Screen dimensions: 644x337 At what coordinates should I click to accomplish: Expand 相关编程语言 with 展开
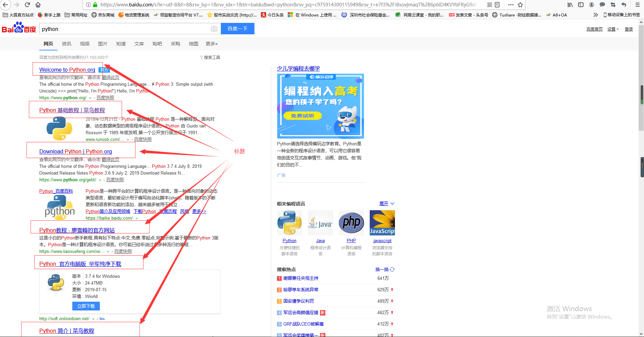pos(387,203)
